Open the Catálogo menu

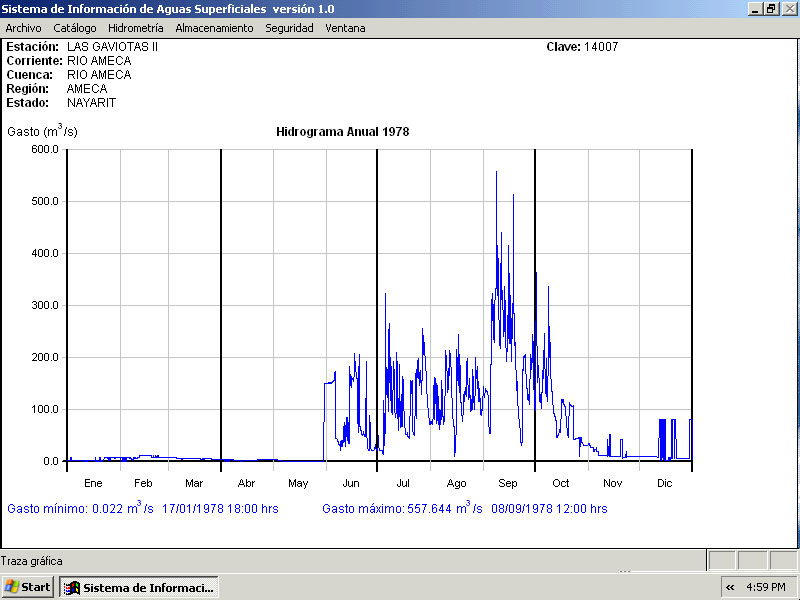pyautogui.click(x=75, y=28)
